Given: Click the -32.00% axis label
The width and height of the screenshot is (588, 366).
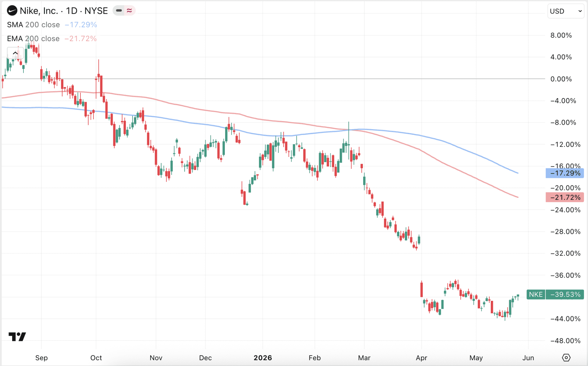Looking at the screenshot, I should point(565,253).
